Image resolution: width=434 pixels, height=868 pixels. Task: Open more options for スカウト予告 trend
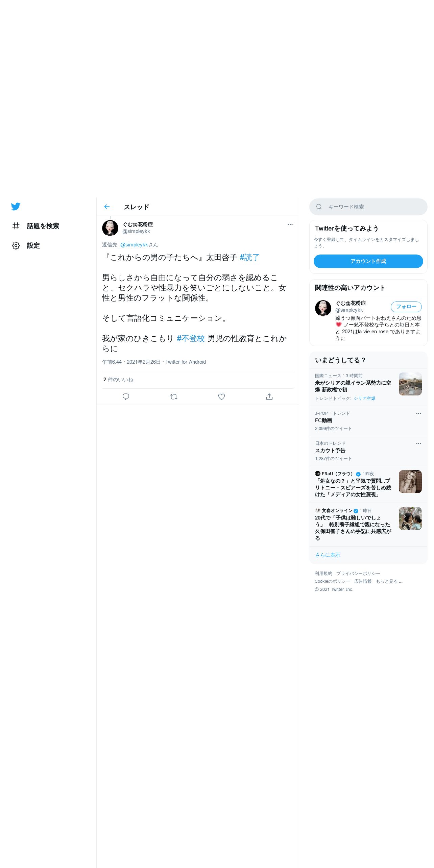click(x=418, y=443)
